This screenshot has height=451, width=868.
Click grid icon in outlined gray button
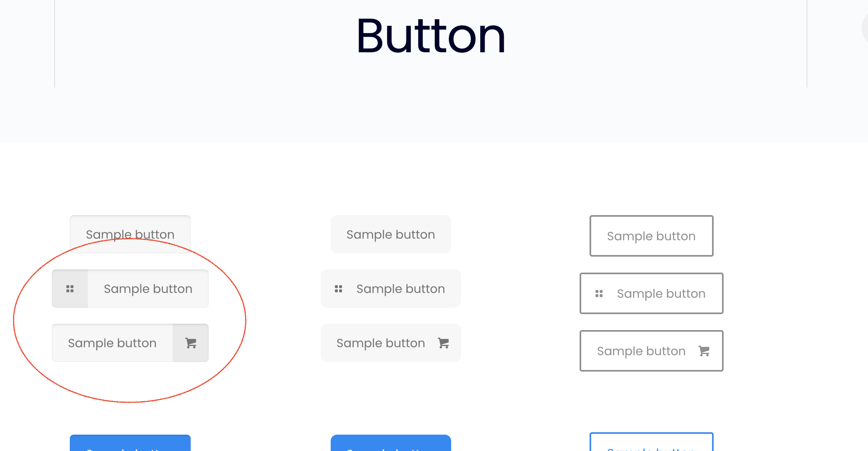[599, 293]
